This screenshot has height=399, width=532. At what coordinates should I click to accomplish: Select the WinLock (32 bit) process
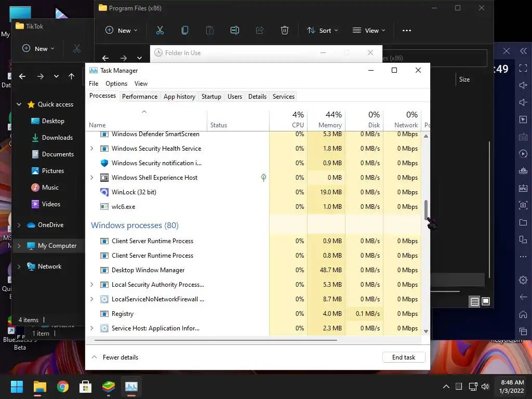[x=253, y=192]
